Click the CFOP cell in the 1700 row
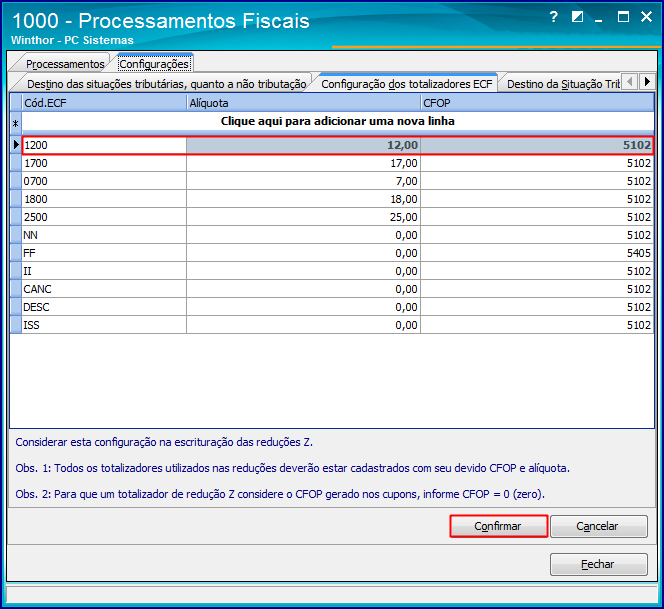This screenshot has height=609, width=664. [x=537, y=163]
